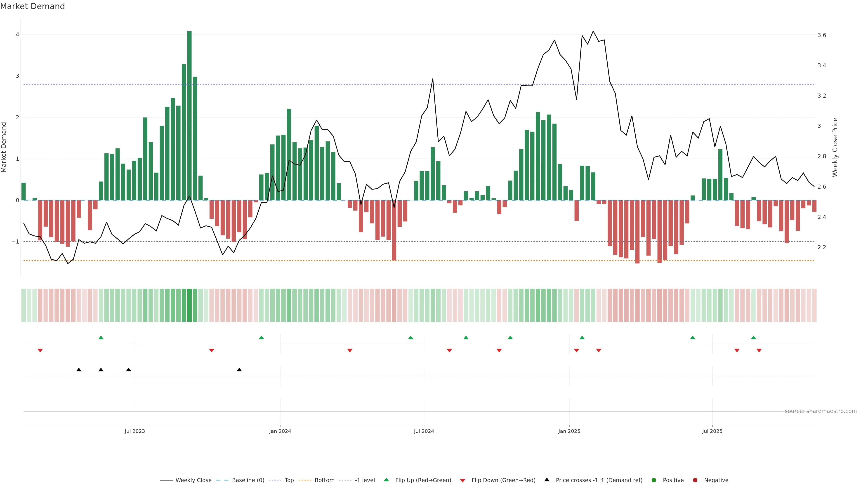The image size is (868, 488).
Task: Click the -1 level legend entry
Action: [365, 480]
